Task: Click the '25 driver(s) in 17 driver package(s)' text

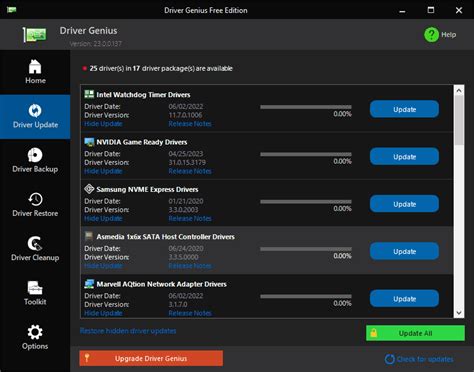Action: [x=161, y=68]
